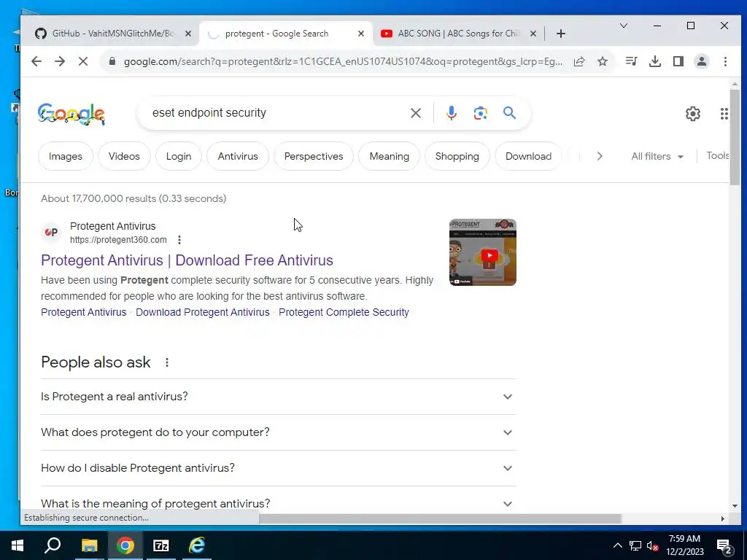Click the vertical scrollbar thumb

coord(734,137)
